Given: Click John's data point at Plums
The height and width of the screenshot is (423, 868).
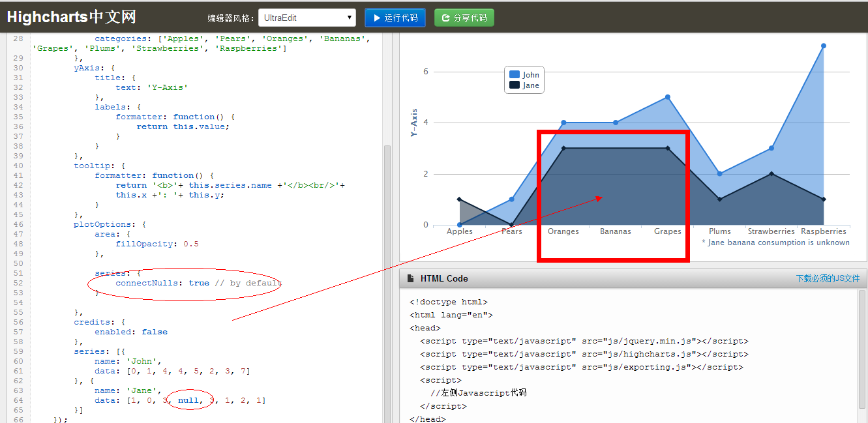Looking at the screenshot, I should (x=720, y=174).
